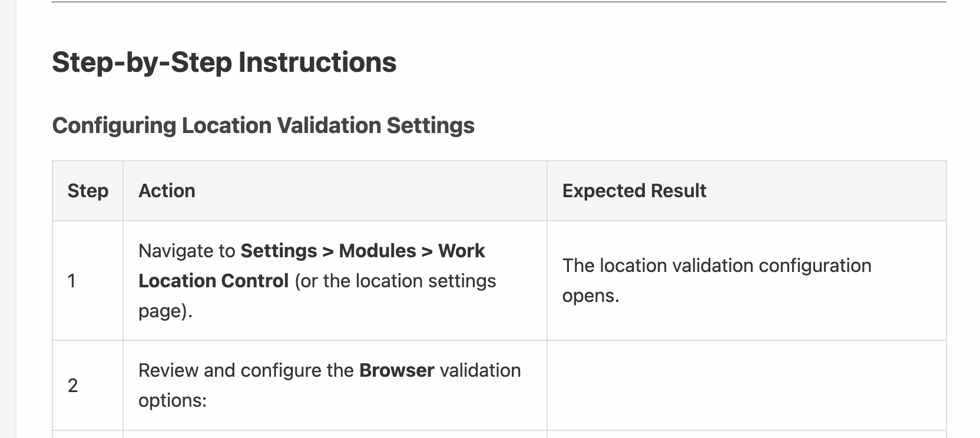980x438 pixels.
Task: Click step number 1 cell
Action: (x=72, y=281)
